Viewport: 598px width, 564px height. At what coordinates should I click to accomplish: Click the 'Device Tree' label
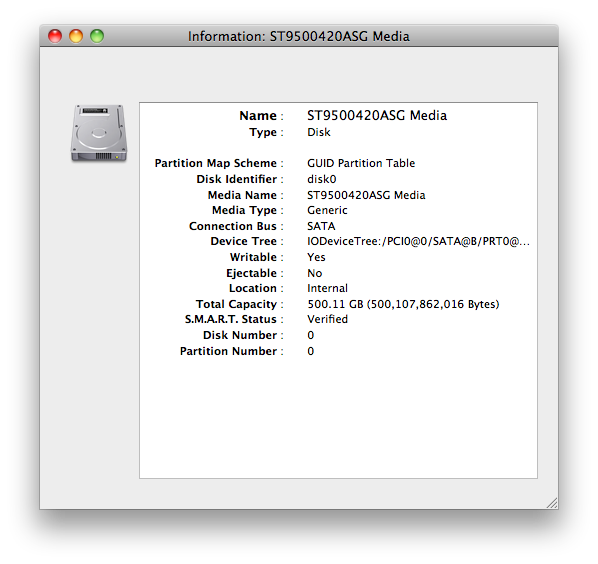click(x=243, y=241)
